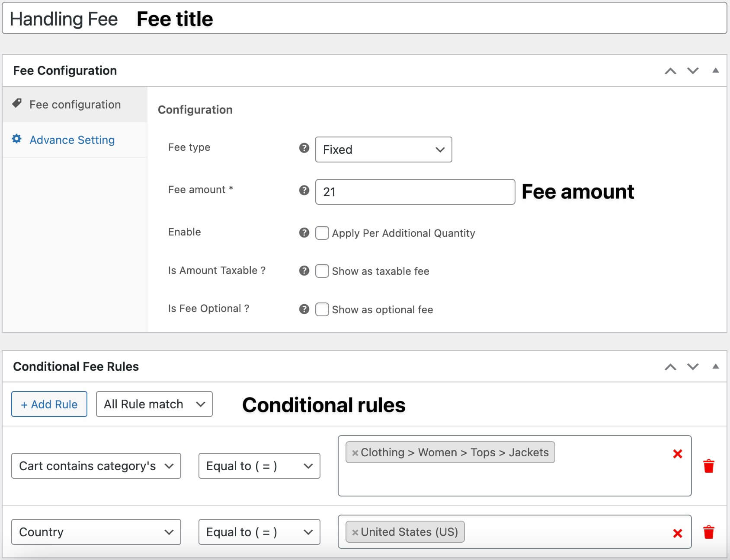Open the Fee type dropdown showing Fixed
Viewport: 730px width, 560px height.
click(383, 150)
